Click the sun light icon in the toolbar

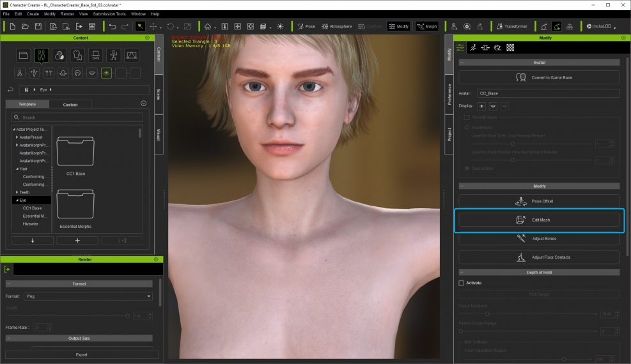280,26
